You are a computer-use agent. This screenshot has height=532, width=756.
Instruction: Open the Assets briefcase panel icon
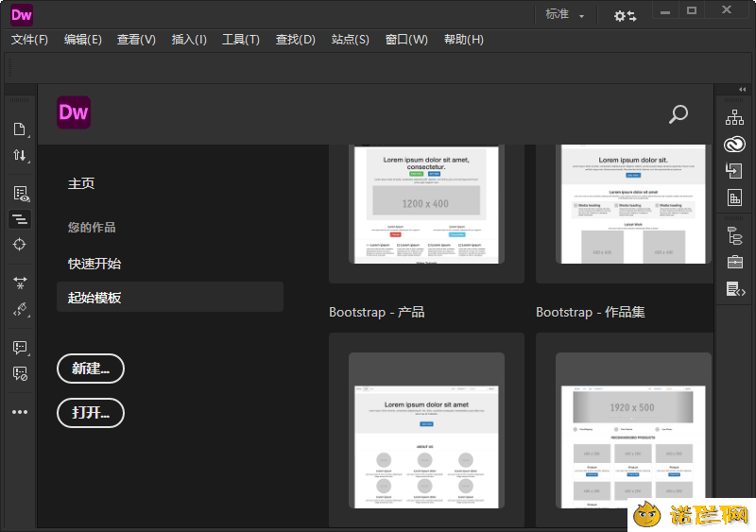click(735, 262)
